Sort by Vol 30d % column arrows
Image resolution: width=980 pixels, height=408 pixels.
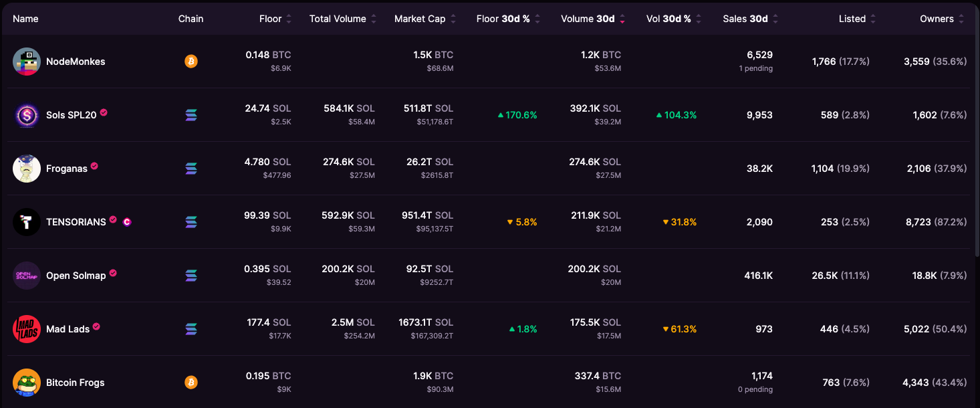(699, 19)
